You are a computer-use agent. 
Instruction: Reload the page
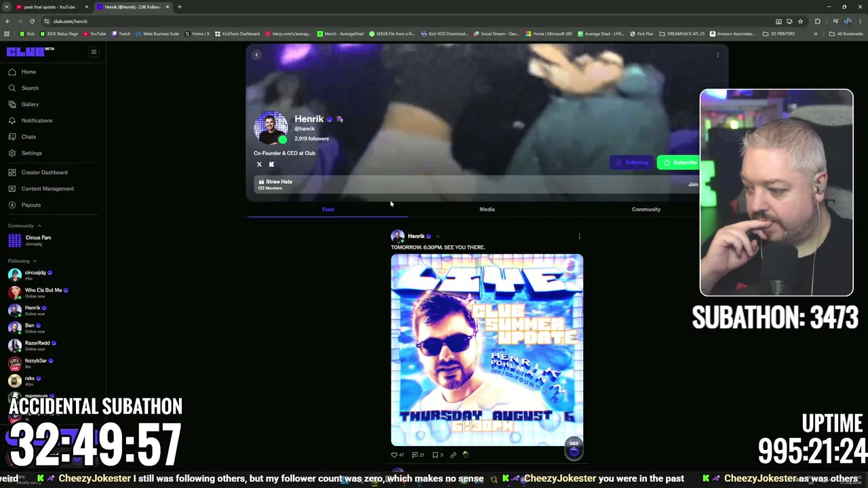(x=33, y=21)
